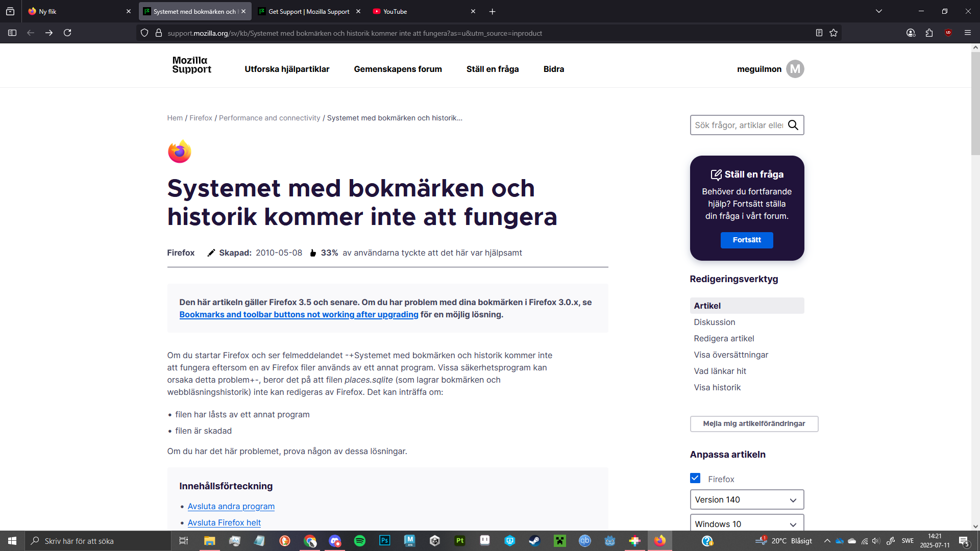Open Visa översättningar link

[x=731, y=355]
